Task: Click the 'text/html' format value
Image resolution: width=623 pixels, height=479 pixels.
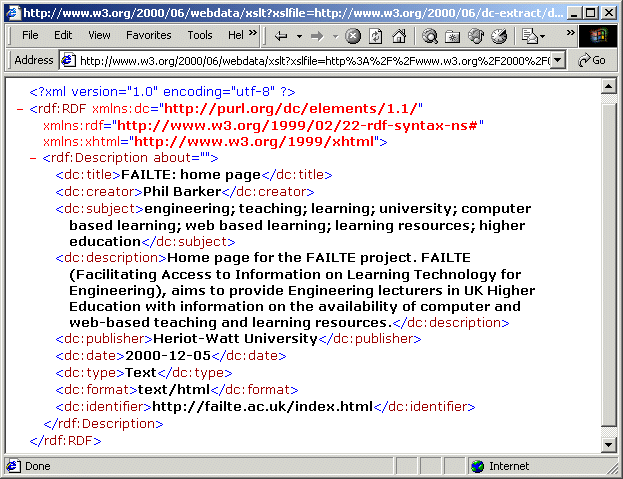Action: (174, 390)
